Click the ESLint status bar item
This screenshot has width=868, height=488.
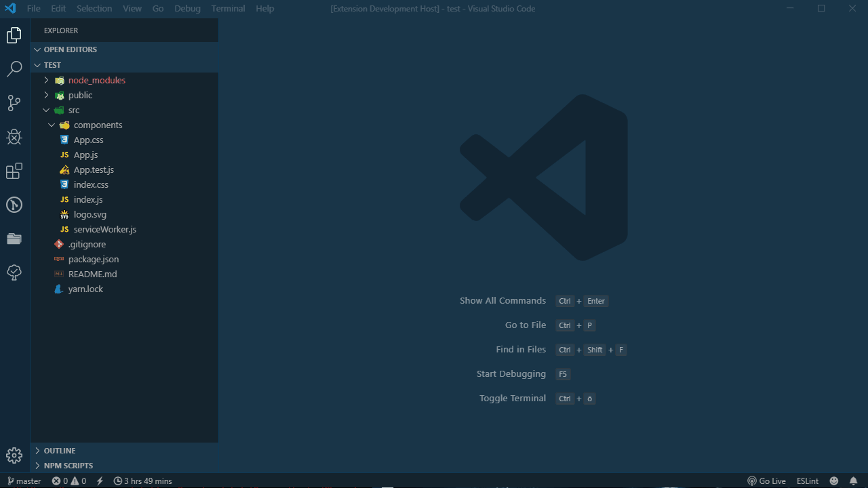point(808,481)
